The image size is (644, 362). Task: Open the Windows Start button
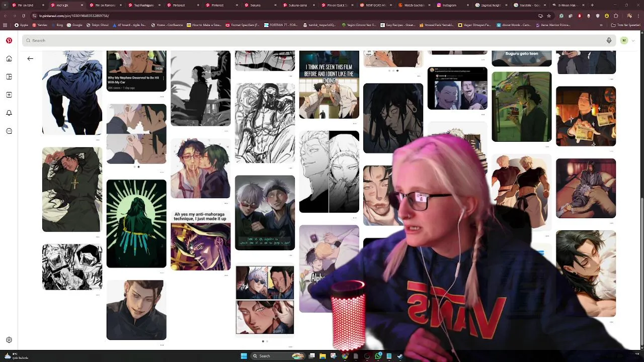coord(244,356)
